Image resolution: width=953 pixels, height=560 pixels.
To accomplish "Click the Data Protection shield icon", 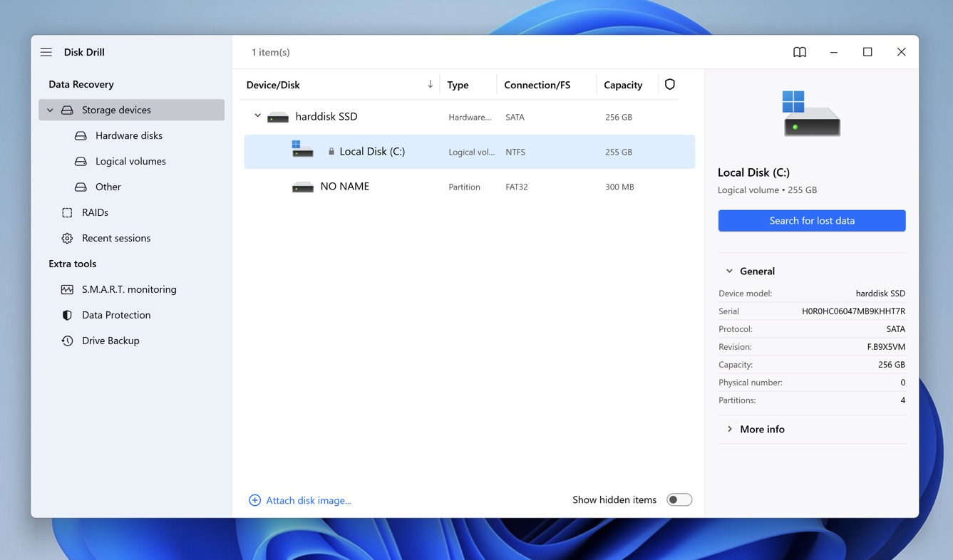I will pyautogui.click(x=67, y=315).
